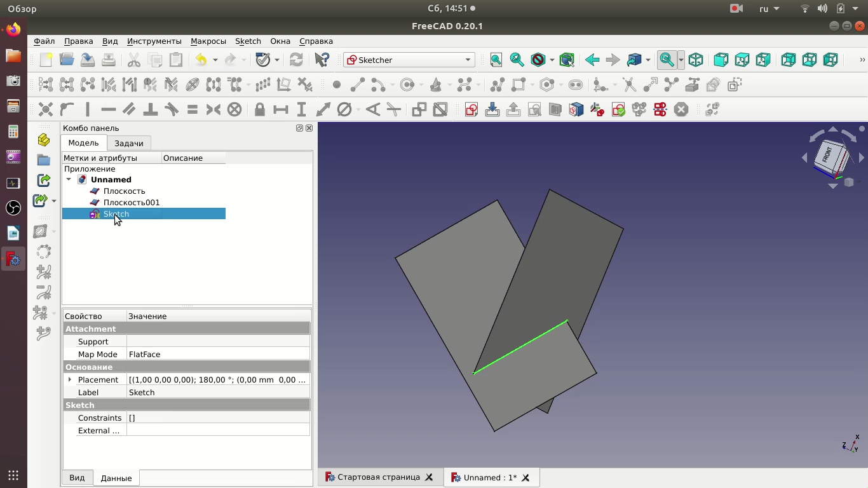Open Обзор activities overview
The height and width of the screenshot is (488, 868).
pyautogui.click(x=22, y=8)
